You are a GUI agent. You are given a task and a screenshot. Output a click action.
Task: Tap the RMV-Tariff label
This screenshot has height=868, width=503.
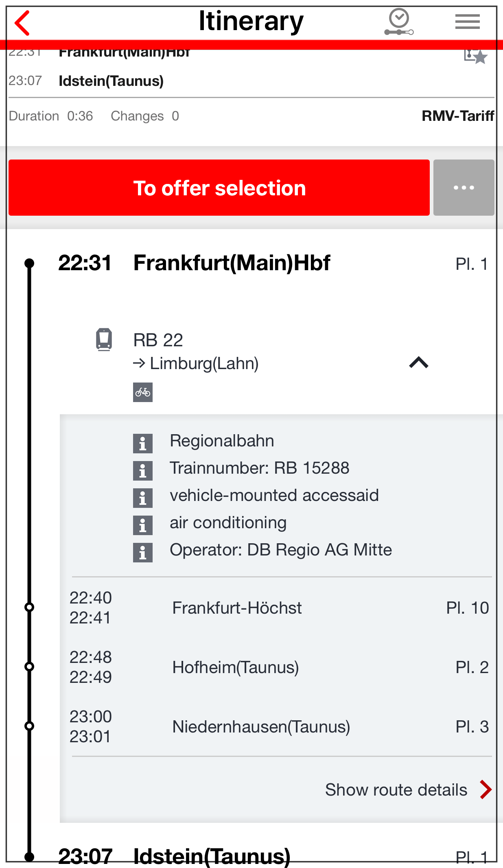point(457,116)
